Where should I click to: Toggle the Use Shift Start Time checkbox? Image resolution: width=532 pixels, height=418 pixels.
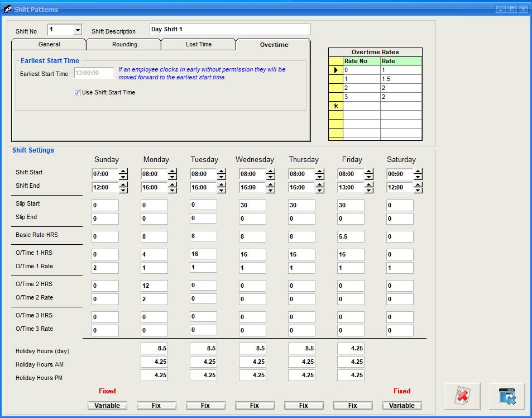(77, 93)
